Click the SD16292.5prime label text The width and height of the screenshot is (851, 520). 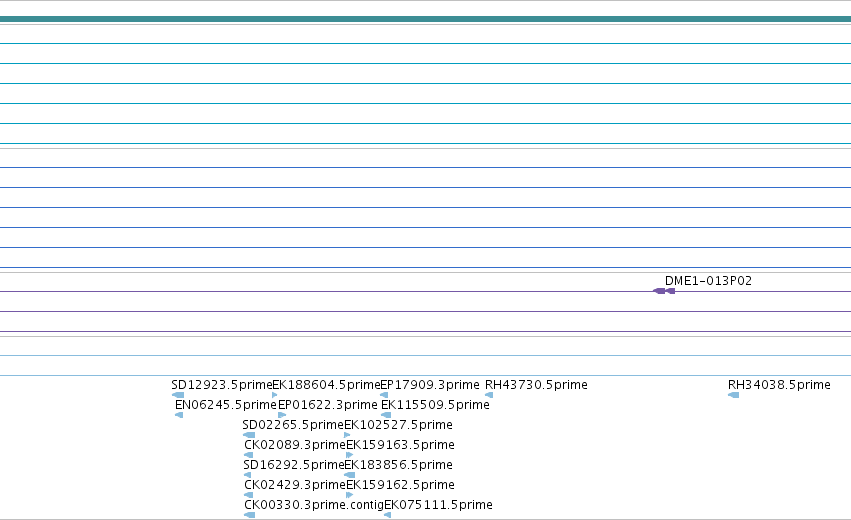point(294,465)
